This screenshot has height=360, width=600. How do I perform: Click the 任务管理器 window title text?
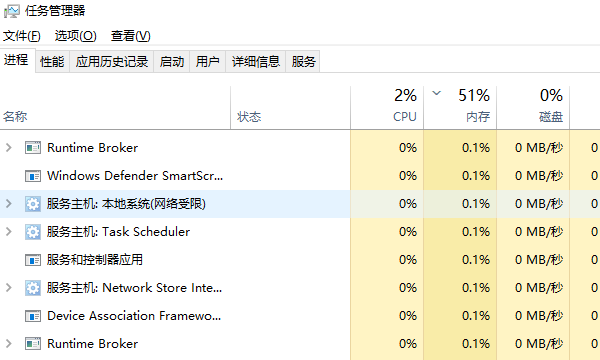point(55,11)
